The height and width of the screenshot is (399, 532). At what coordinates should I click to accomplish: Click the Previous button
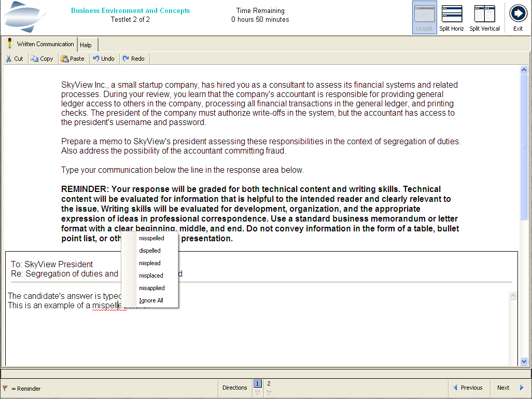pyautogui.click(x=468, y=388)
